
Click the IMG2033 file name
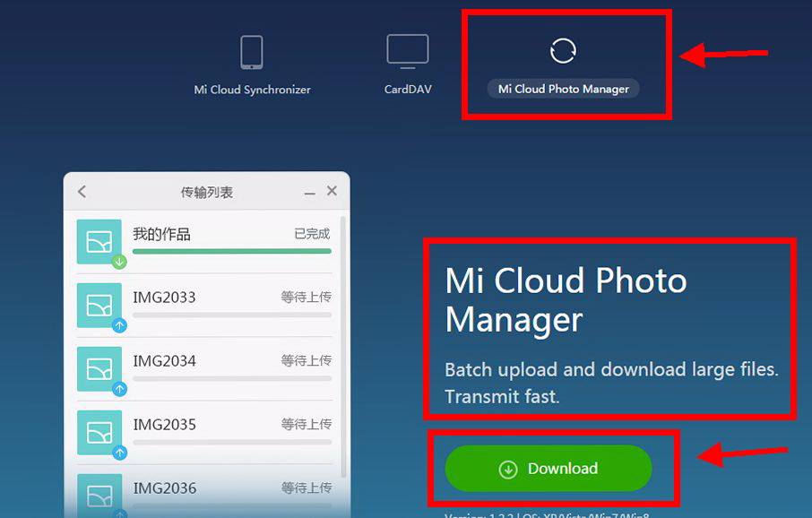tap(164, 298)
